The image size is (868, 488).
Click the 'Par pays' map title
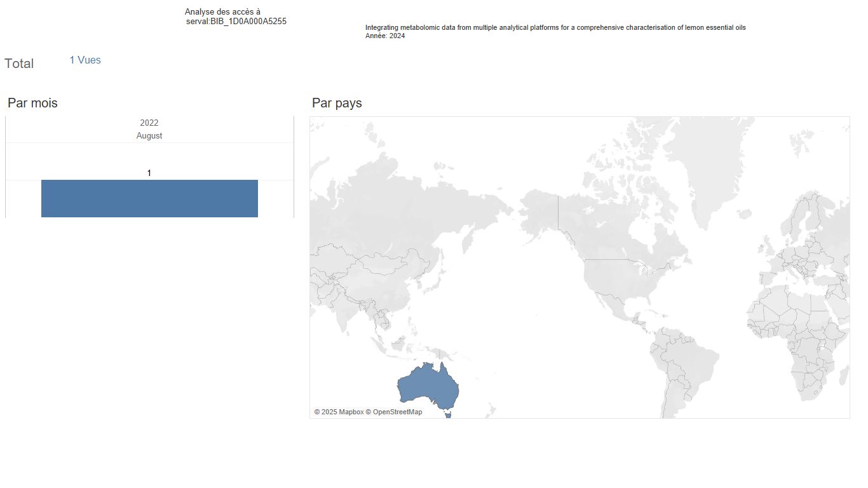click(337, 103)
